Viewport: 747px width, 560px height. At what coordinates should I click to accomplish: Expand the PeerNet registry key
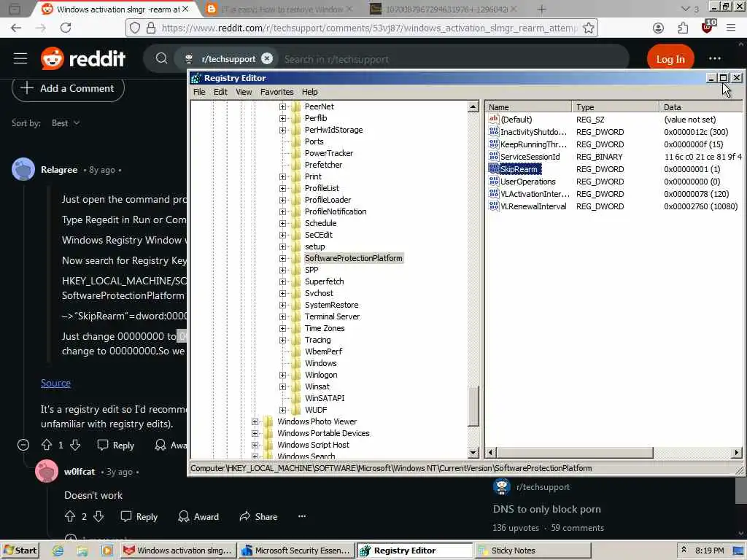(282, 106)
